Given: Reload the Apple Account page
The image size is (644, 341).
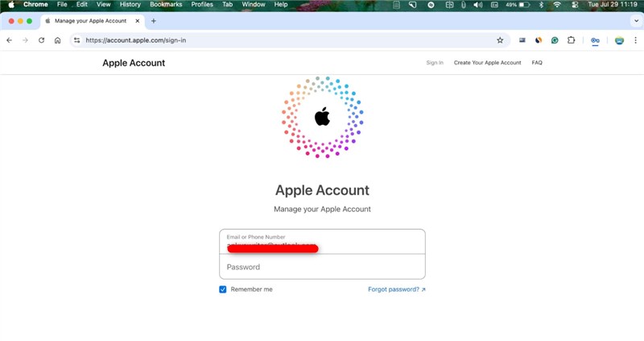Looking at the screenshot, I should 42,40.
